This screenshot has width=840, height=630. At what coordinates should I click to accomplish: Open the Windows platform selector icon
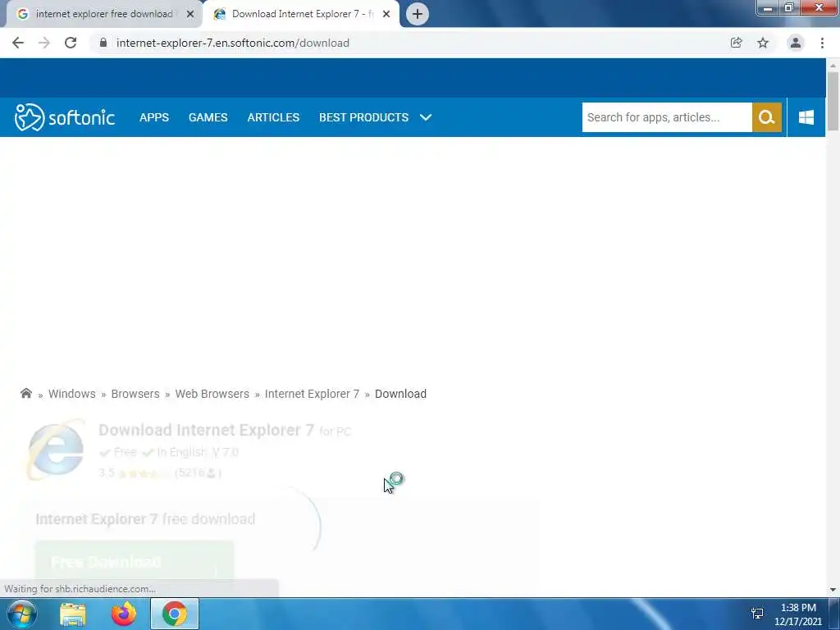(806, 117)
